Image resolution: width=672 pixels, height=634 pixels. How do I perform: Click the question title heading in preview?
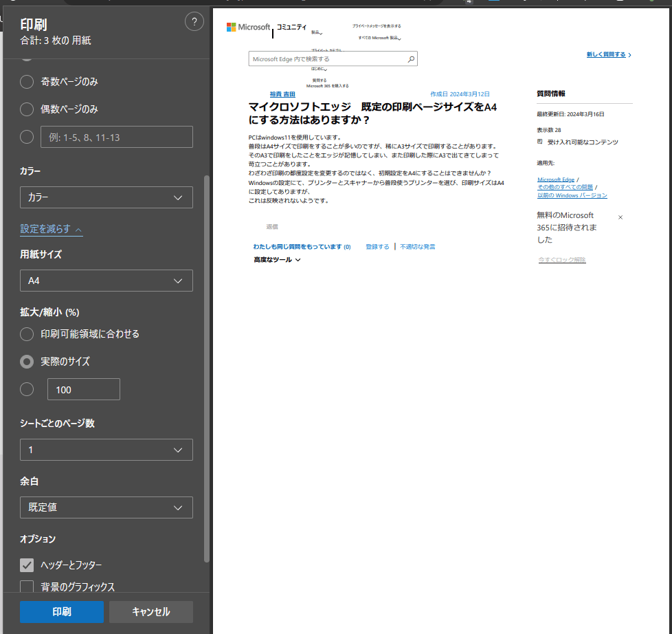coord(372,113)
